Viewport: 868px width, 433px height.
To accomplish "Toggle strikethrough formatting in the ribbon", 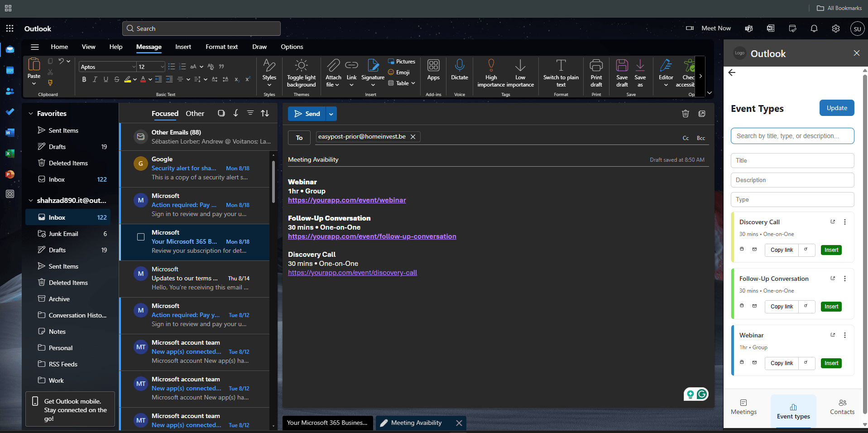I will pos(117,79).
